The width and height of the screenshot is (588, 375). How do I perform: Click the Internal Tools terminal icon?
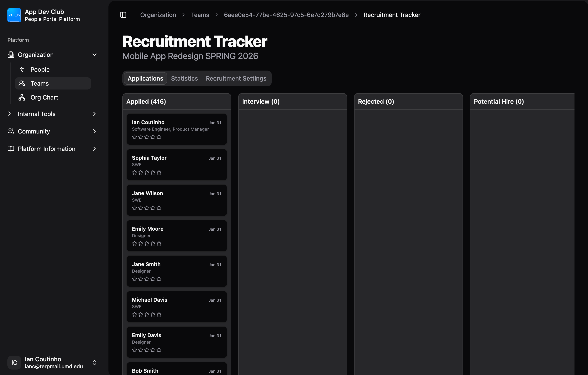point(11,114)
